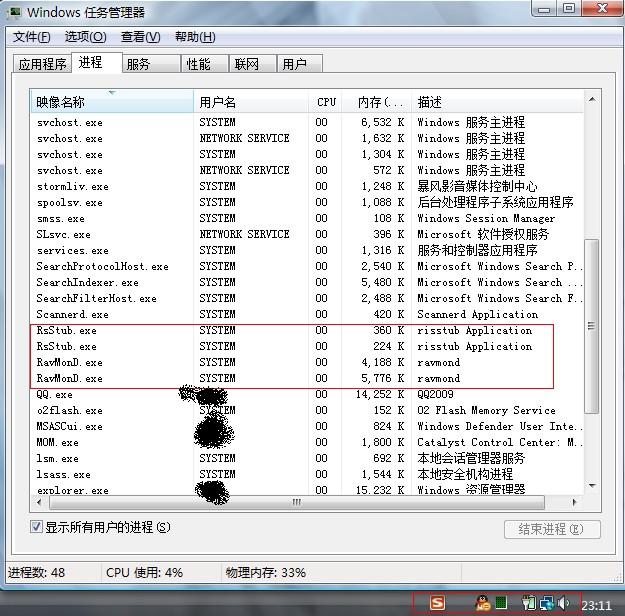Open the 查看(V) menu
Image resolution: width=625 pixels, height=616 pixels.
point(140,37)
